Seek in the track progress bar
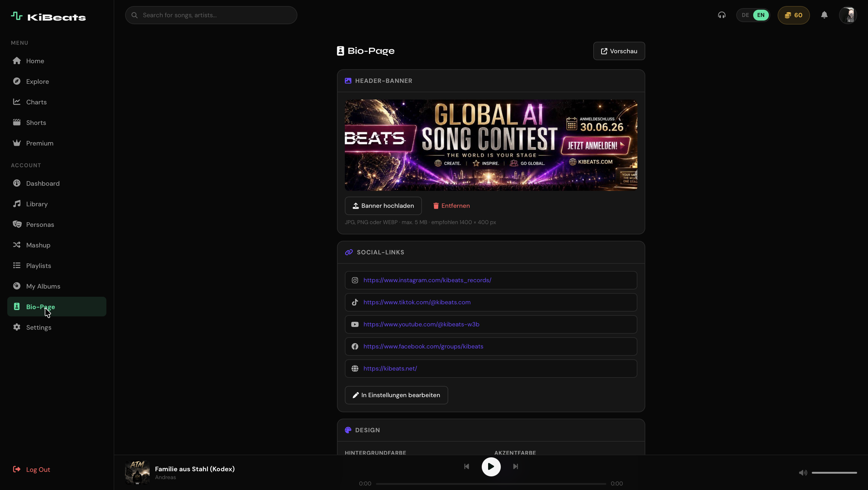Image resolution: width=868 pixels, height=490 pixels. [491, 484]
